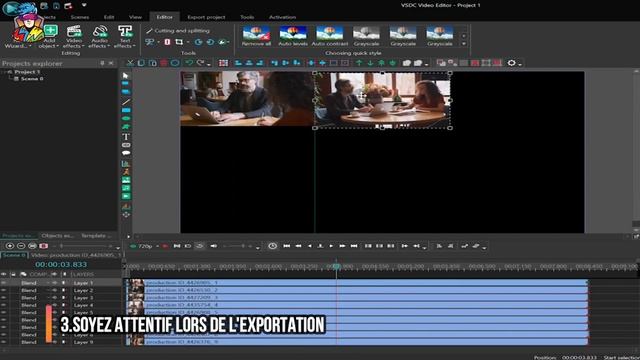The image size is (640, 360).
Task: Open the gear settings icon in toolbar
Action: point(511,63)
